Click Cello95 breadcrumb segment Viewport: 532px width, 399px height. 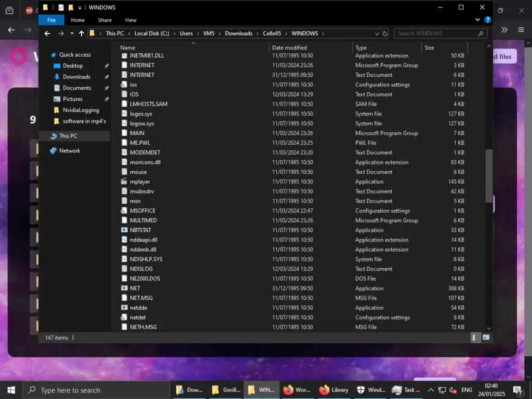[x=272, y=34]
